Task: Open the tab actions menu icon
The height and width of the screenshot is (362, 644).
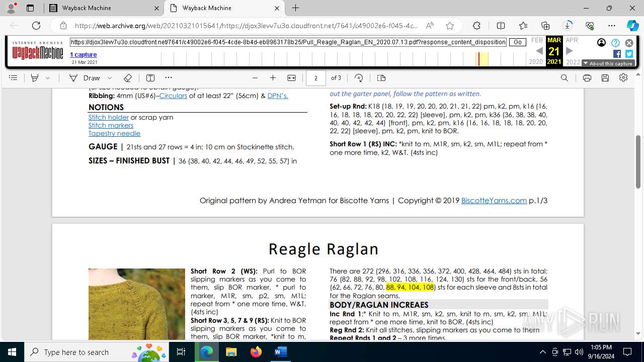Action: click(x=30, y=8)
